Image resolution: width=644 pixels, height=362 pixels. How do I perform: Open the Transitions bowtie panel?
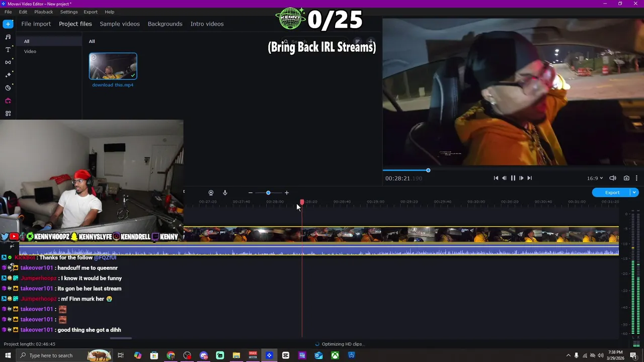pos(8,62)
